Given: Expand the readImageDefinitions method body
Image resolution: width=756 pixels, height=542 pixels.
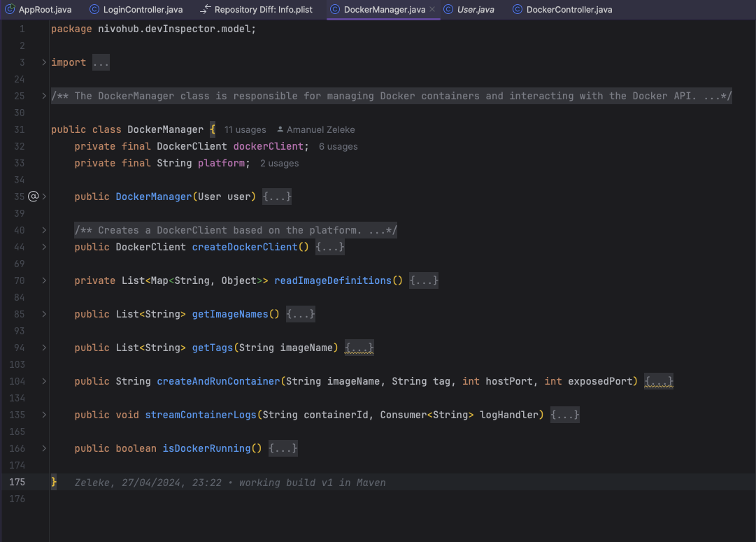Looking at the screenshot, I should coord(43,280).
